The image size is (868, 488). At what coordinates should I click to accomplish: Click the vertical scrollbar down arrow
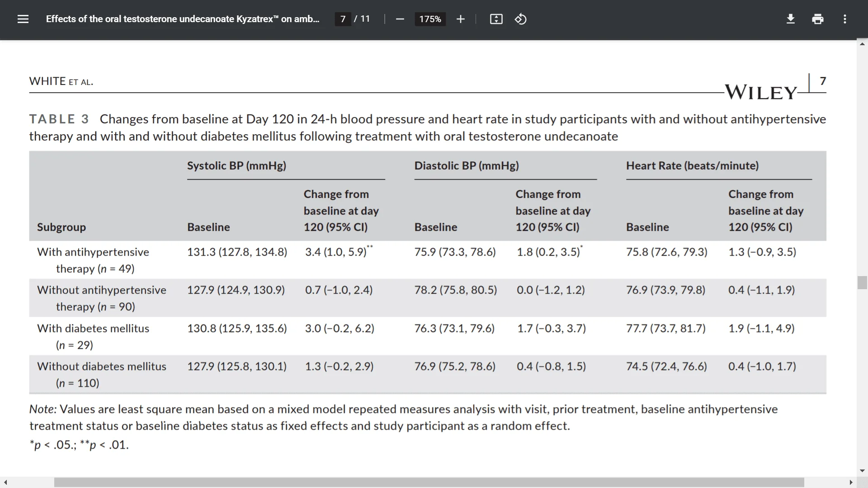[x=862, y=471]
